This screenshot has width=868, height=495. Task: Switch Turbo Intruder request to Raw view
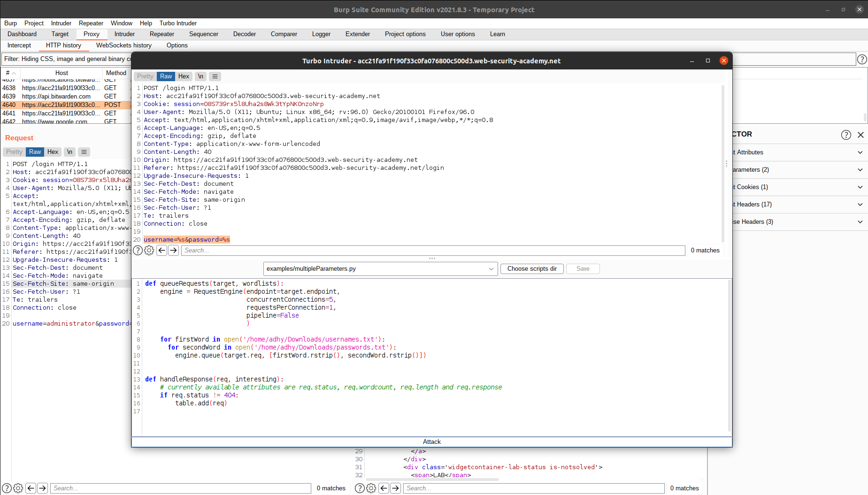coord(166,76)
